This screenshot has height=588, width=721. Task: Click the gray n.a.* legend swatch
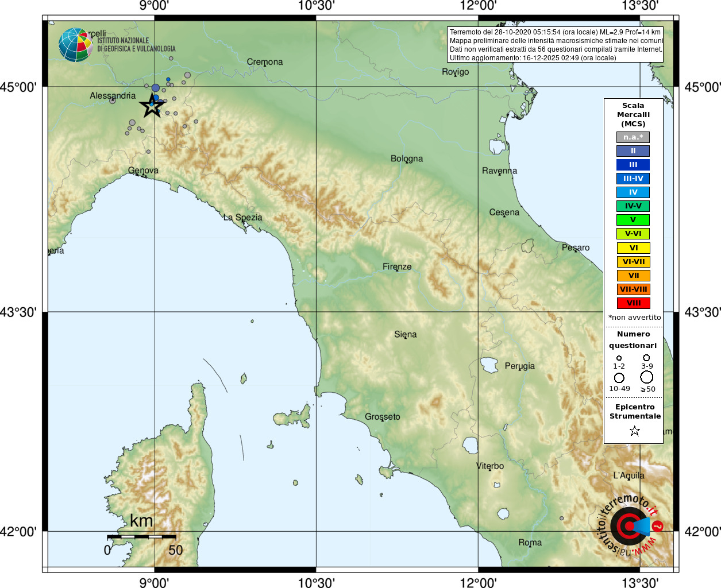[x=633, y=137]
